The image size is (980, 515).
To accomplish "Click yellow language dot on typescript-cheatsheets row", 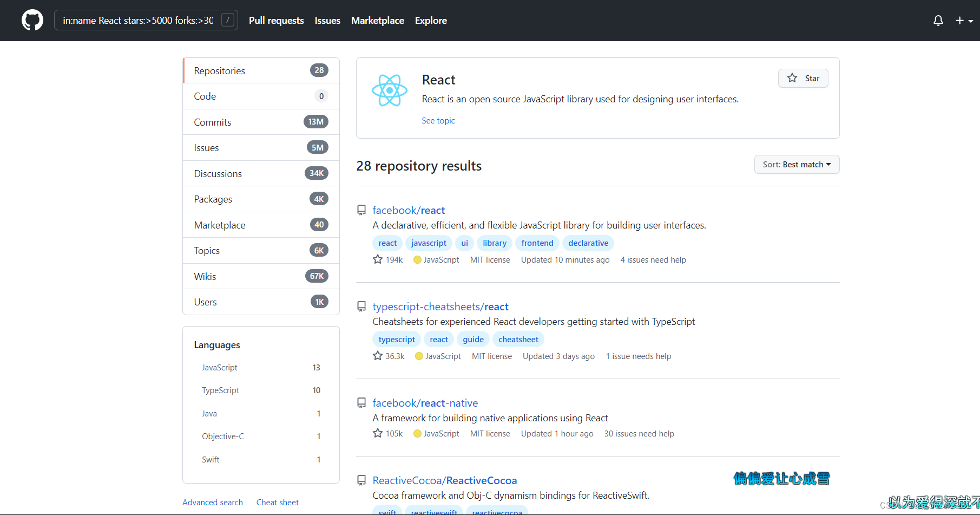I will (x=419, y=356).
